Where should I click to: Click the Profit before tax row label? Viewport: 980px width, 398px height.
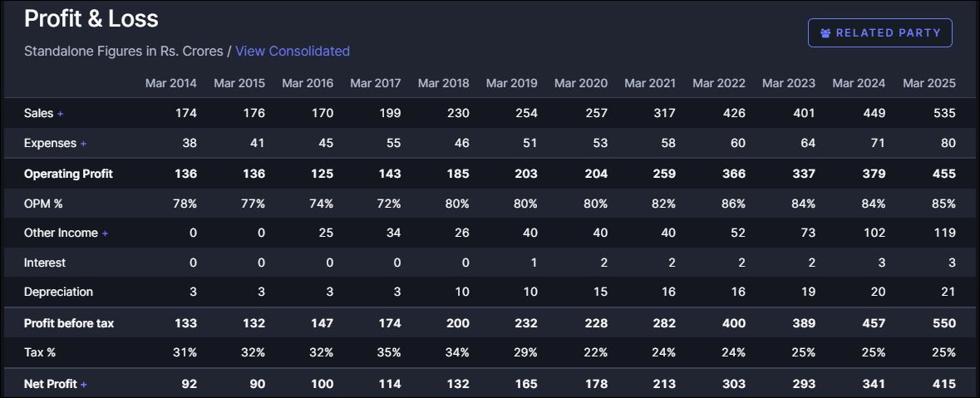coord(69,323)
